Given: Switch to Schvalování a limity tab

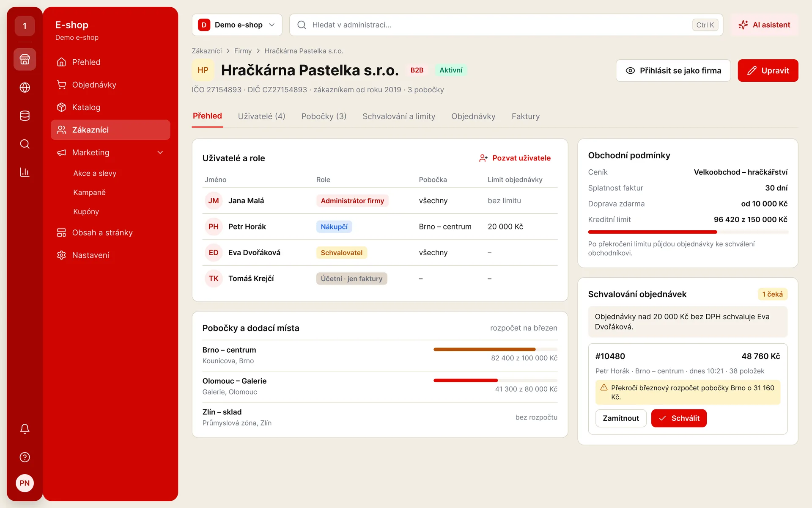Looking at the screenshot, I should pyautogui.click(x=399, y=116).
